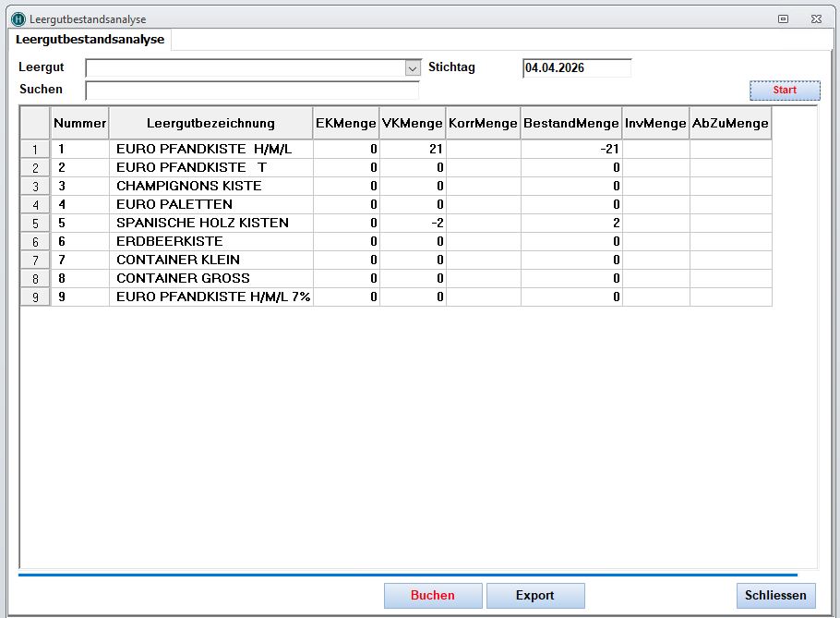Click the Stichtag date field
840x618 pixels.
(x=576, y=68)
